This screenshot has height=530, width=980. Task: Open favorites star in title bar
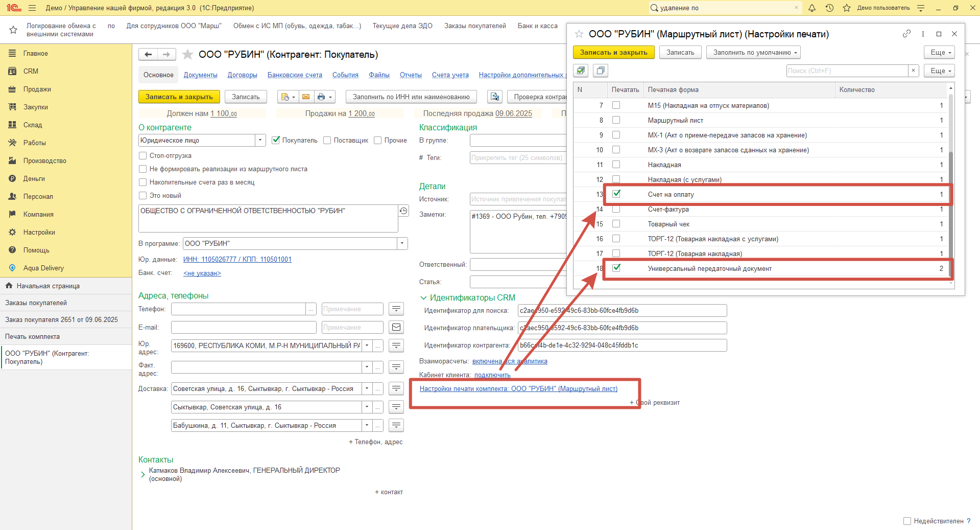[847, 8]
